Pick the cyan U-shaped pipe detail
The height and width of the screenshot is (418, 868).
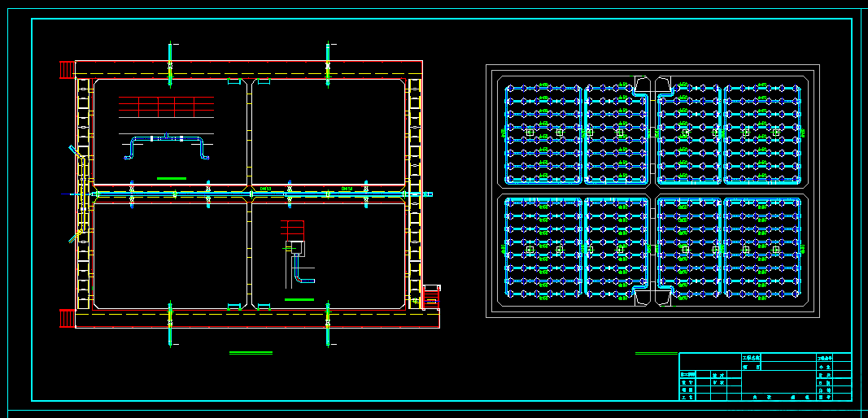click(x=167, y=146)
